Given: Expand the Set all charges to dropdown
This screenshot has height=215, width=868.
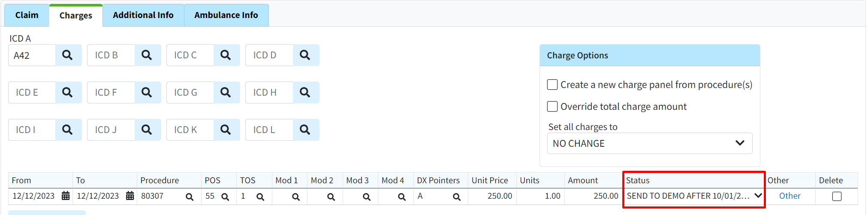Looking at the screenshot, I should [649, 143].
